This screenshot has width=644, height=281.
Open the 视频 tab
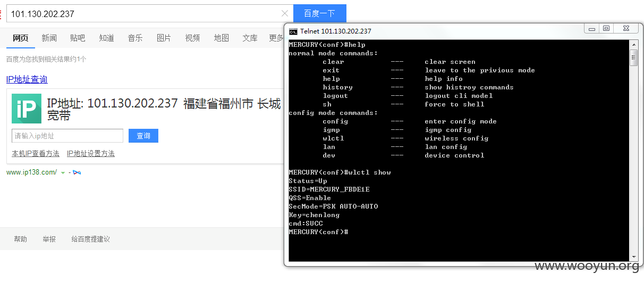click(x=192, y=38)
